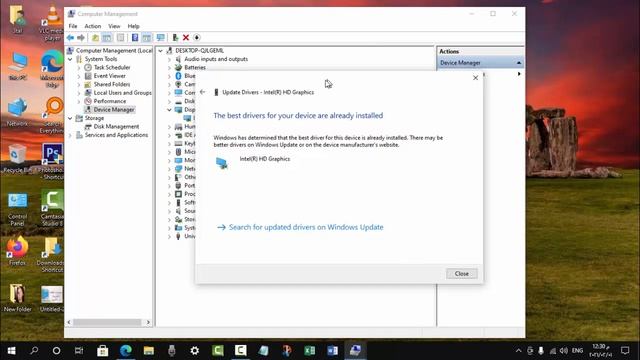Click the Close button in Update Drivers dialog
Viewport: 640px width, 360px height.
coord(462,273)
